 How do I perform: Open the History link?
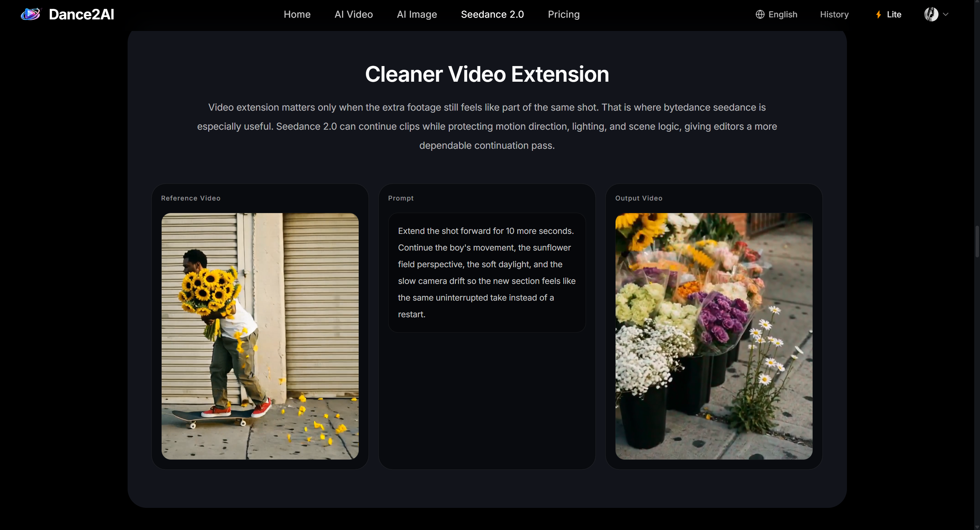click(834, 14)
